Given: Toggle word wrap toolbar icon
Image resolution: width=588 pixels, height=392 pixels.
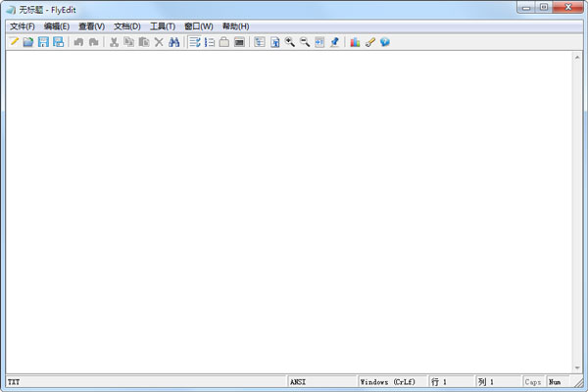Looking at the screenshot, I should point(195,42).
